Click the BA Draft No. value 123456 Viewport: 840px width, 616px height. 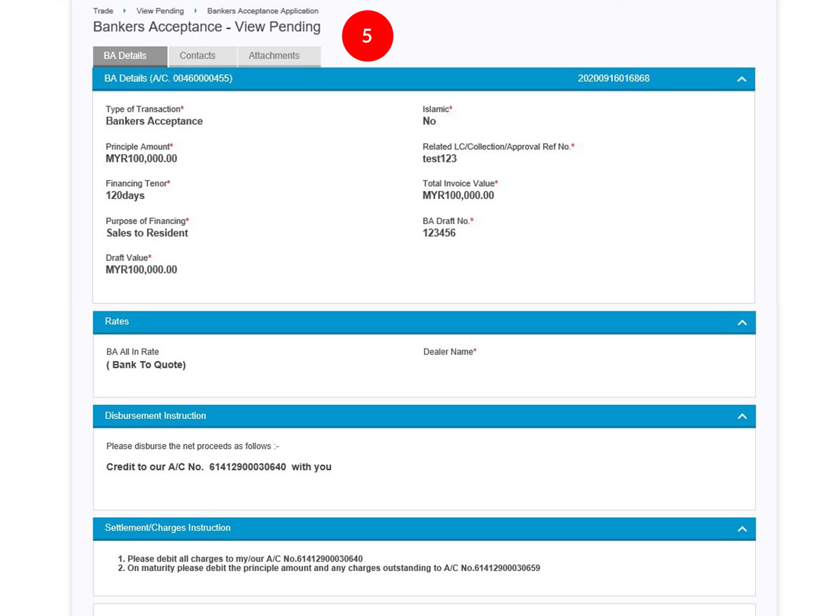click(439, 233)
